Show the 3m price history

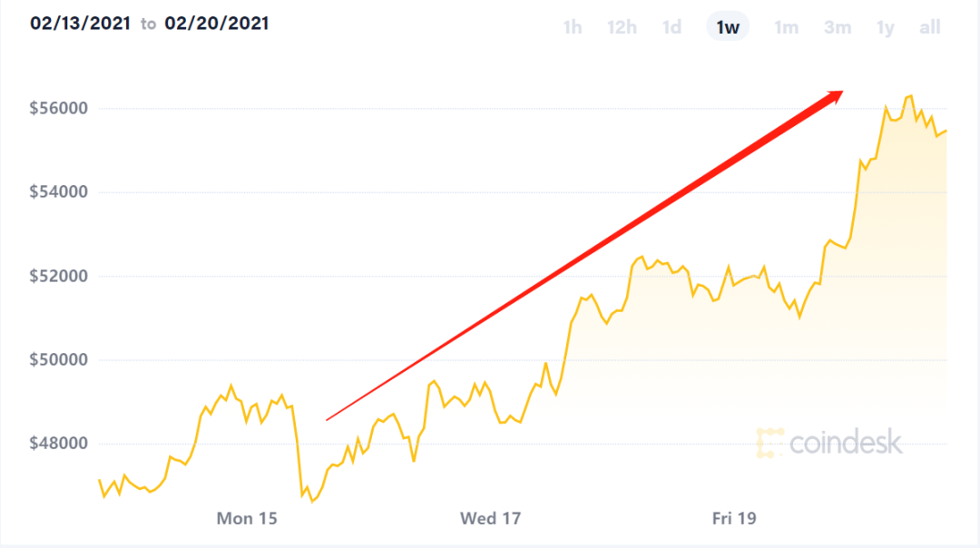point(838,27)
